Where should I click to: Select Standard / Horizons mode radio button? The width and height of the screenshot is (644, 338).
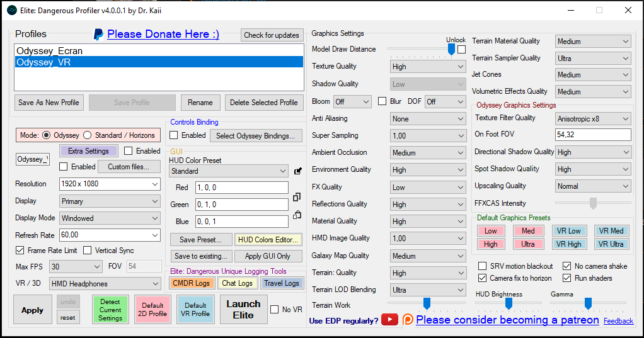pyautogui.click(x=87, y=135)
